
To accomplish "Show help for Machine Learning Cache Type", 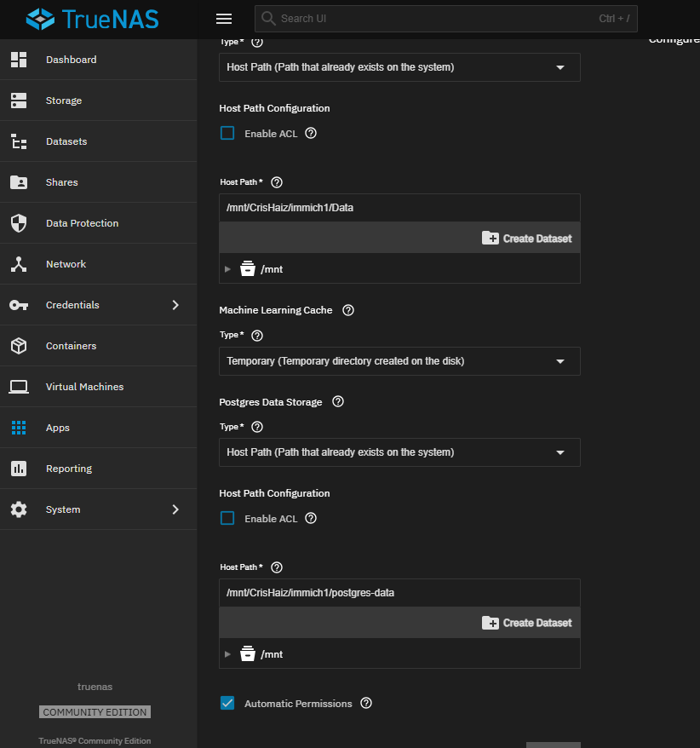I will (257, 336).
